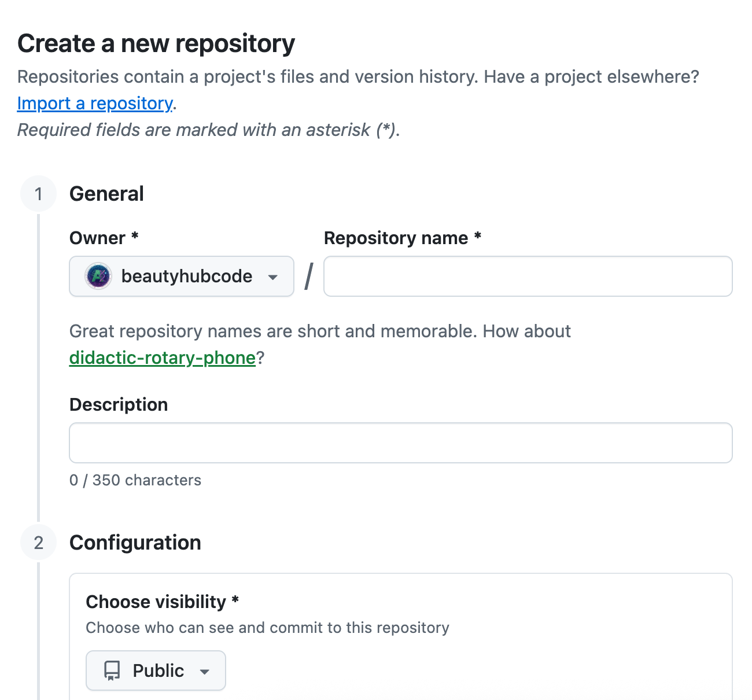The width and height of the screenshot is (752, 700).
Task: Click the 0 / 350 characters counter
Action: click(135, 480)
